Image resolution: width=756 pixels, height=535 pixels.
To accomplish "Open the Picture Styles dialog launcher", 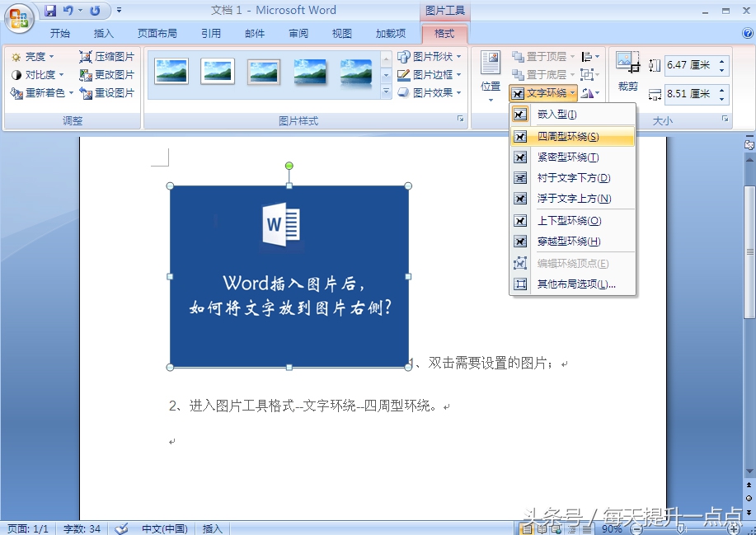I will coord(461,119).
